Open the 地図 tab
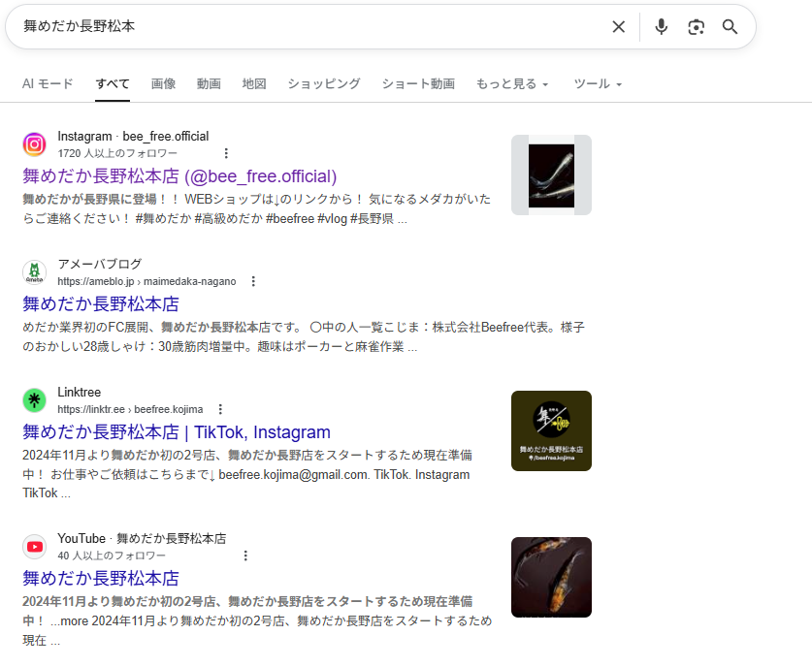Screen dimensions: 812x667 (x=254, y=83)
